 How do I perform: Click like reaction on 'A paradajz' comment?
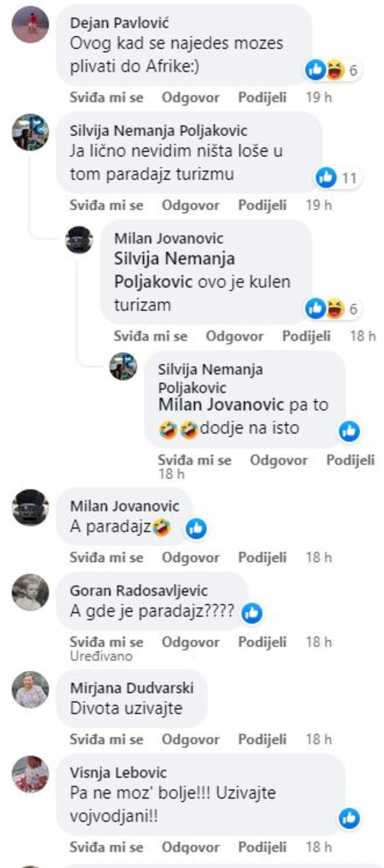196,528
